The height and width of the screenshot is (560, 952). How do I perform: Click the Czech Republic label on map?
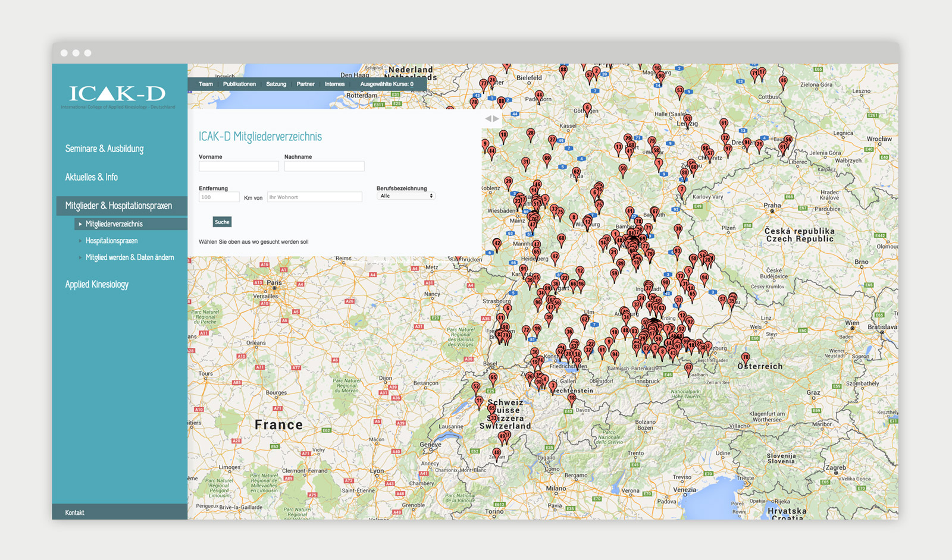pos(800,239)
